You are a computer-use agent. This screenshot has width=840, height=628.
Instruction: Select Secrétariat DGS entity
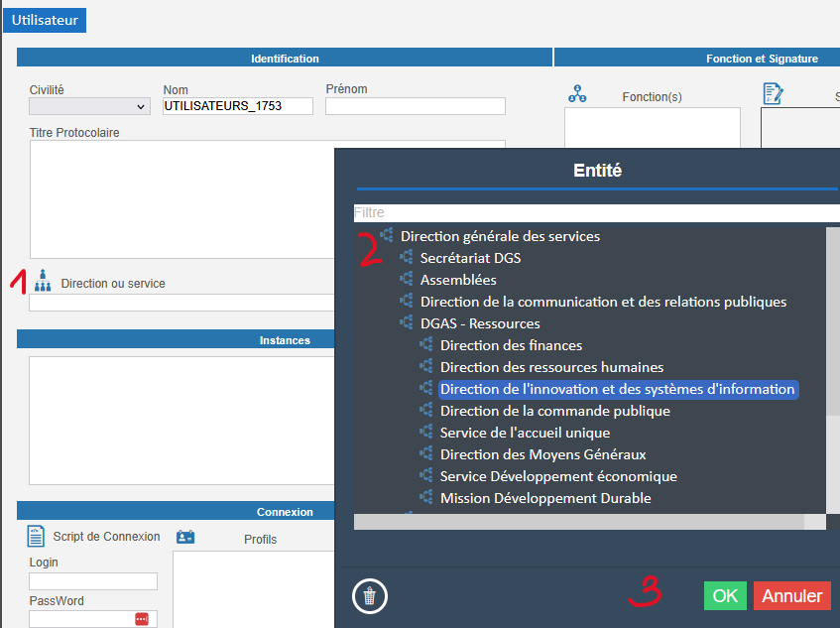pyautogui.click(x=470, y=258)
